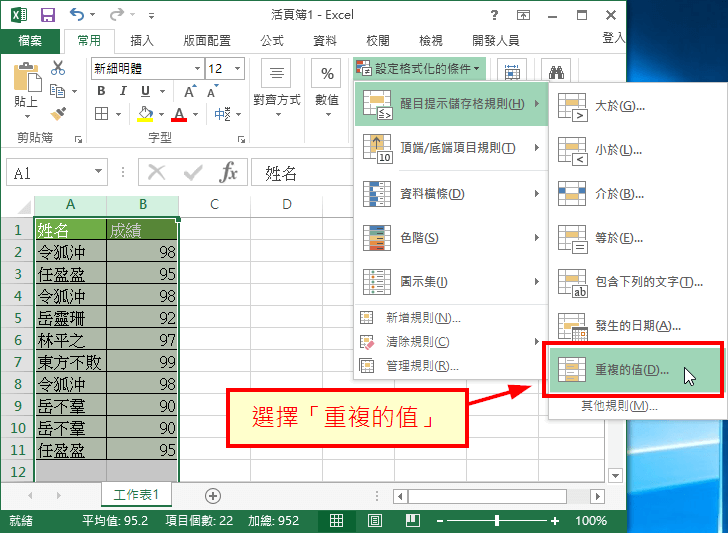Click the Paste clipboard icon
The height and width of the screenshot is (533, 728).
pyautogui.click(x=26, y=77)
